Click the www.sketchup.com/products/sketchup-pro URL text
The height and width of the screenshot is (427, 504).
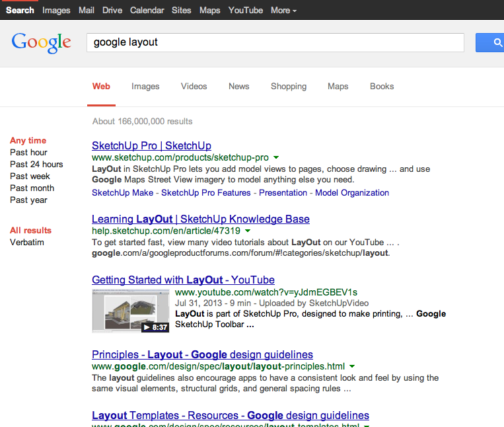point(180,157)
